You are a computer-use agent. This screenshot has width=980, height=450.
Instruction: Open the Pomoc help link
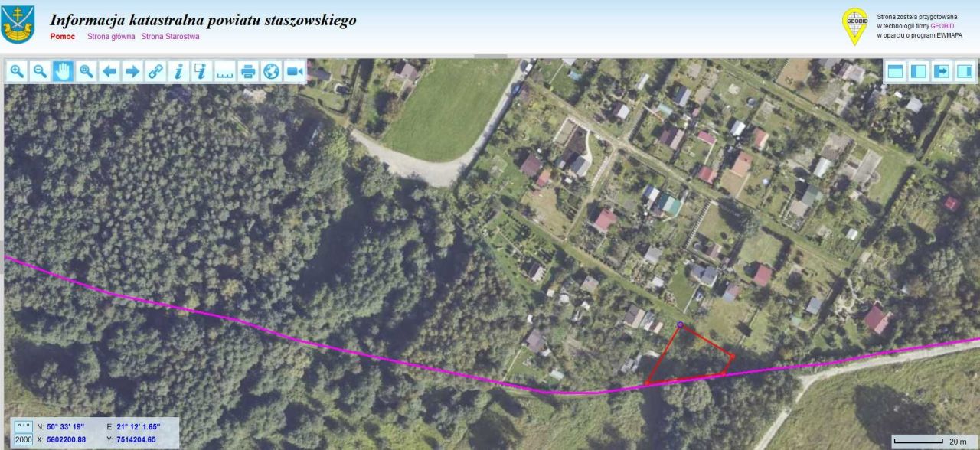(x=62, y=36)
